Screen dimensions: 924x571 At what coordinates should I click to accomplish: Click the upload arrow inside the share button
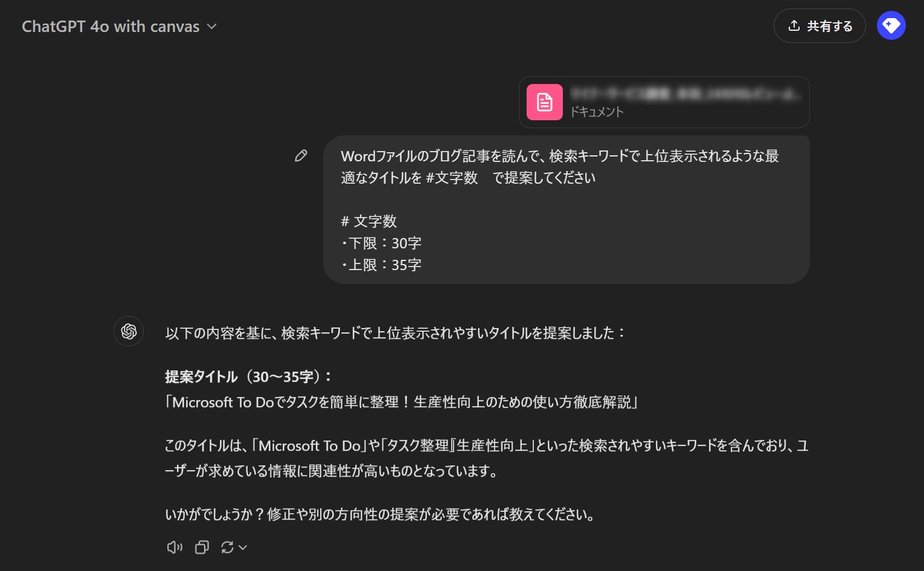[x=794, y=25]
